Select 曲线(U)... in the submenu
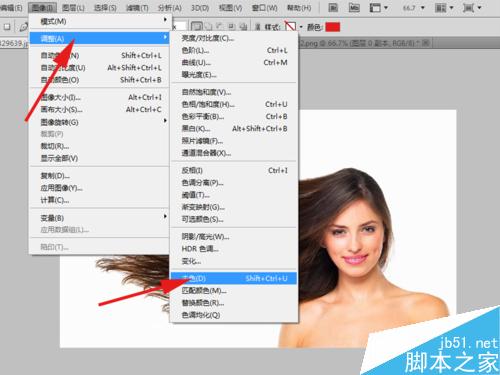Viewport: 500px width, 375px height. click(234, 62)
